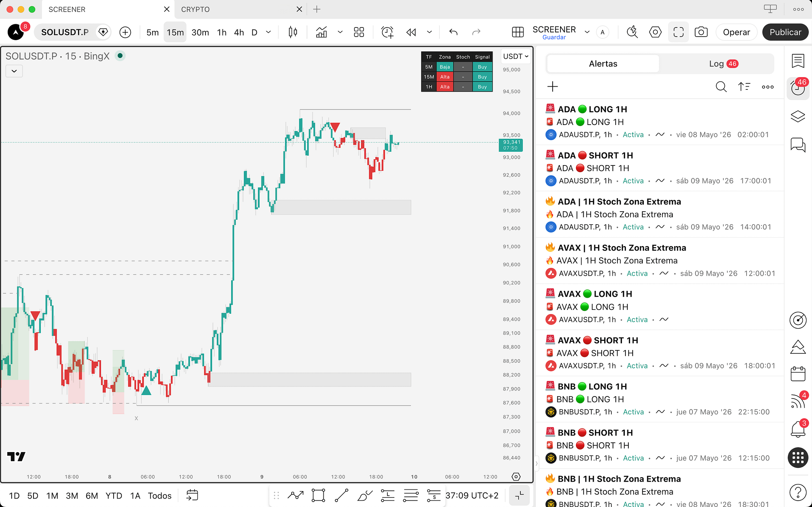Open the layout grid selector
Viewport: 812px width, 507px height.
point(359,32)
